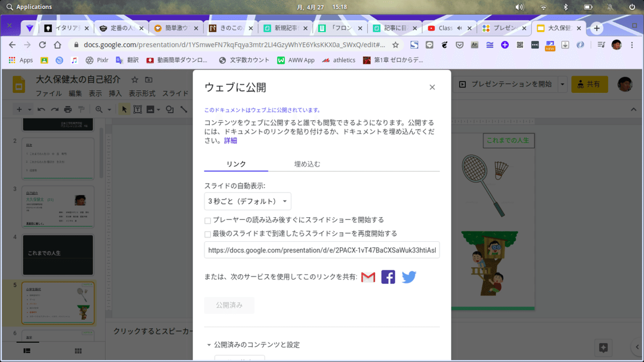Screen dimensions: 644x362
Task: Share the link via the Gmail icon
Action: click(x=368, y=277)
